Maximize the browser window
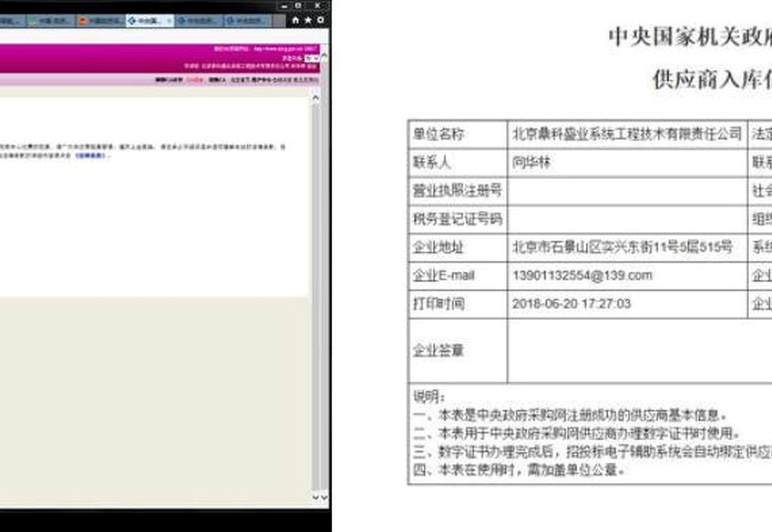772x532 pixels. pyautogui.click(x=298, y=6)
